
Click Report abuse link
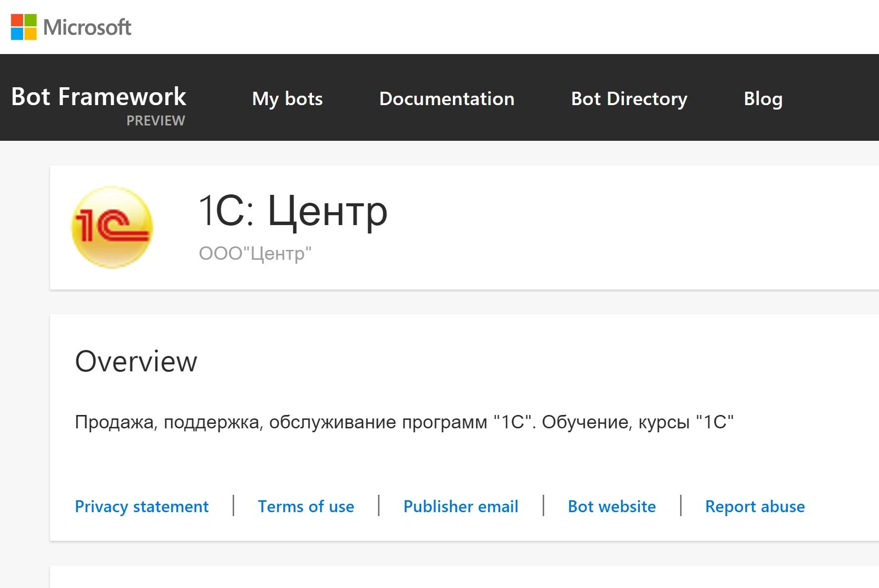(755, 506)
